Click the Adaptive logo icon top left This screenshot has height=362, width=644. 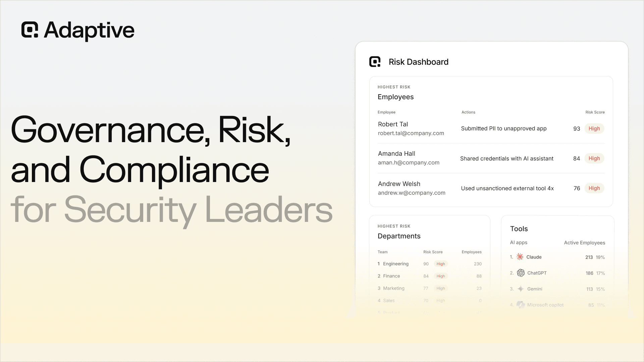(x=30, y=30)
